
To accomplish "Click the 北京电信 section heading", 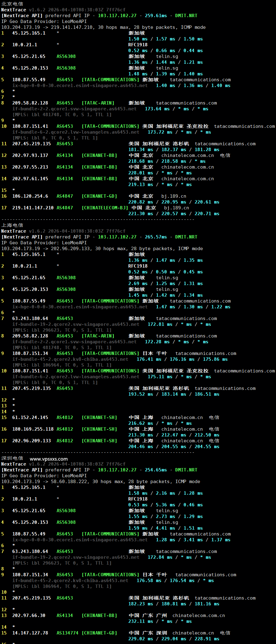I will (12, 4).
